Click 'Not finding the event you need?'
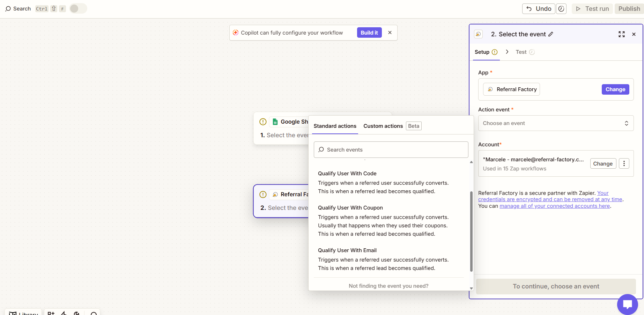The height and width of the screenshot is (315, 644). (x=388, y=286)
